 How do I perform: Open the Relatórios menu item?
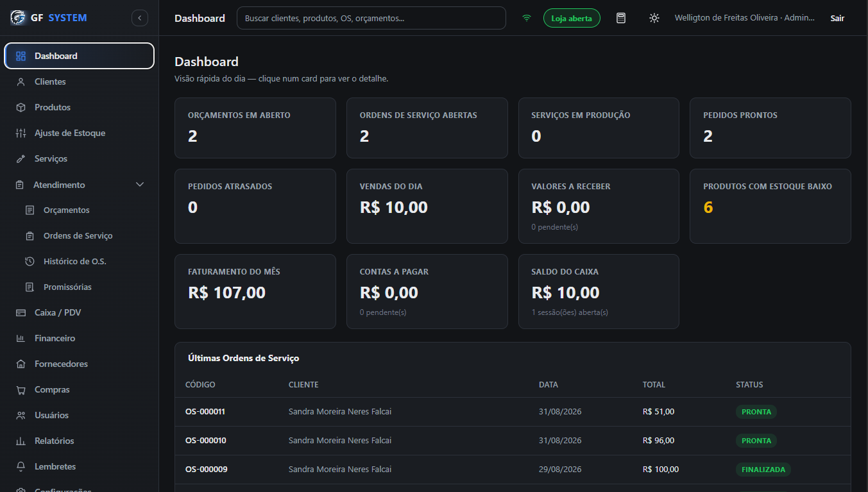80,441
